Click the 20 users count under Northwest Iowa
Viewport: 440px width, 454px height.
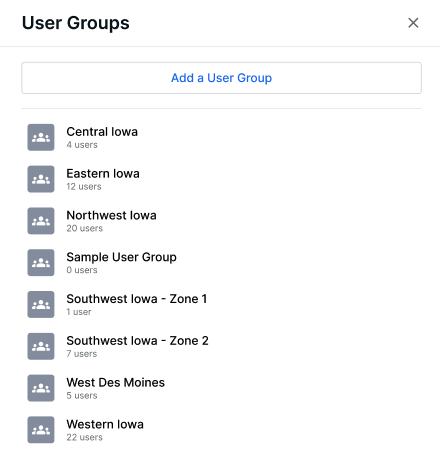point(84,228)
